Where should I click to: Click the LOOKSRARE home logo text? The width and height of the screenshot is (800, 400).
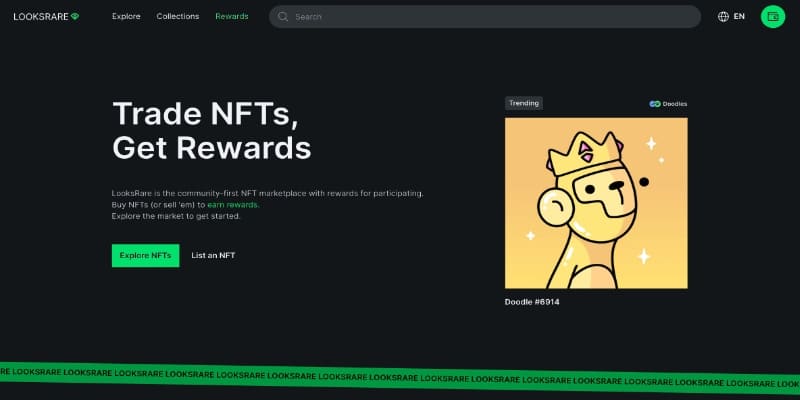(x=41, y=16)
